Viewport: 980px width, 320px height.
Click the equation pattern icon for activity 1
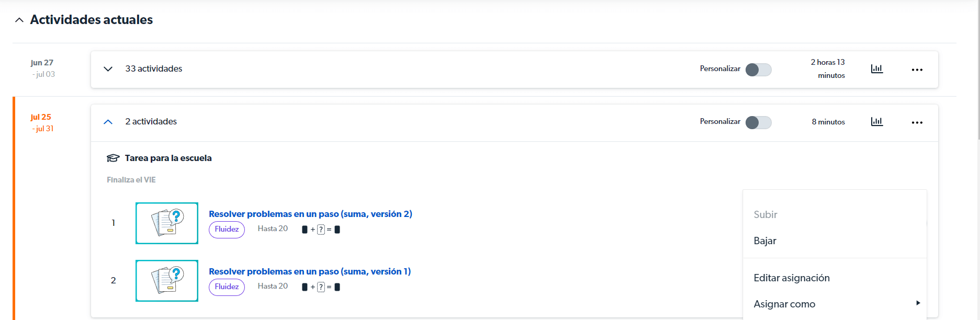point(321,230)
